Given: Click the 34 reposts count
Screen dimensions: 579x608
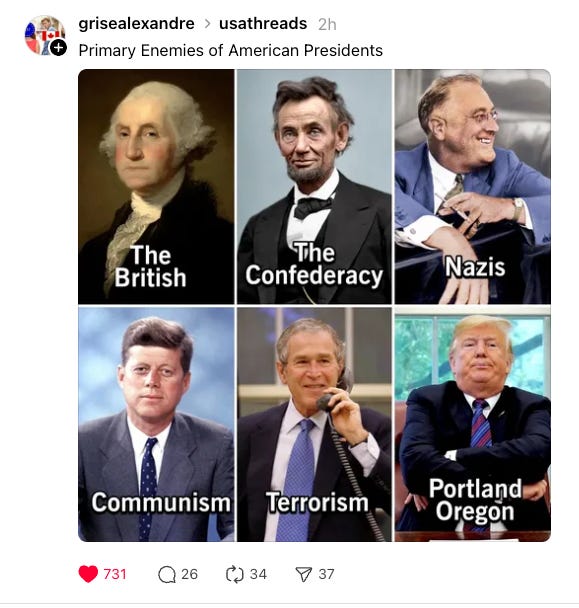Looking at the screenshot, I should (258, 574).
